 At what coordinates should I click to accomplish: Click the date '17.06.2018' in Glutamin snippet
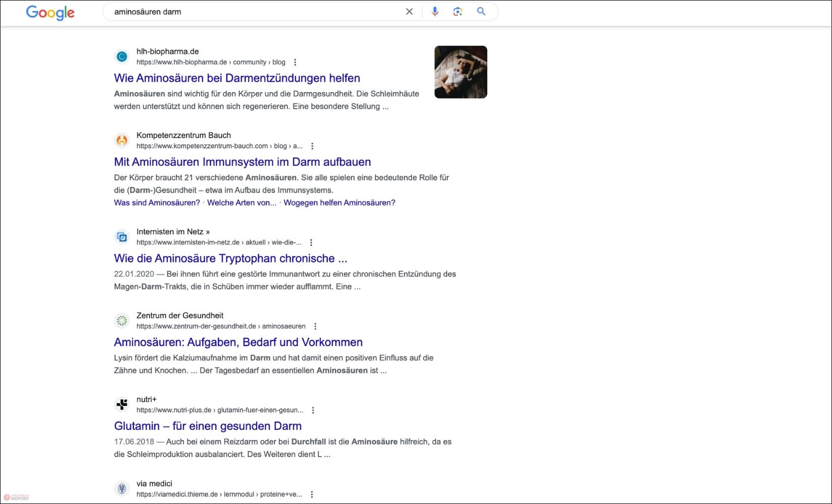pyautogui.click(x=134, y=442)
